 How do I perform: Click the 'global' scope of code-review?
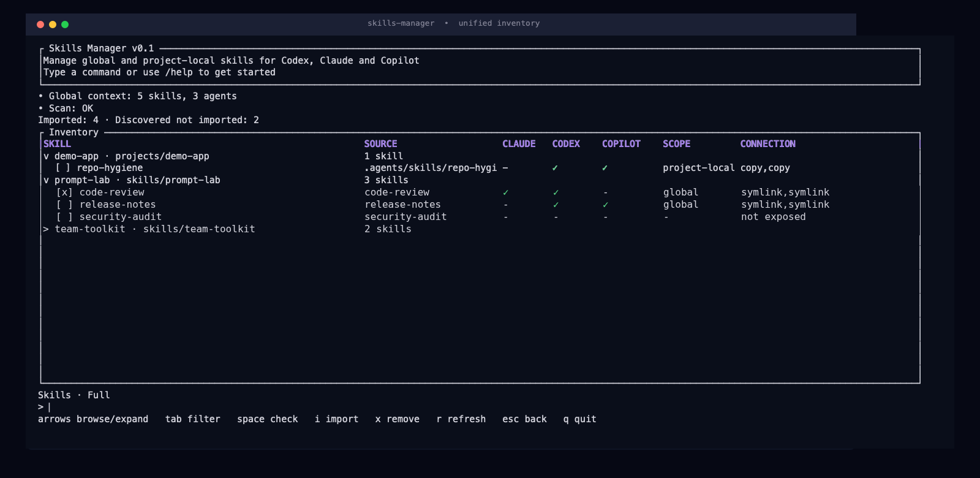coord(680,192)
